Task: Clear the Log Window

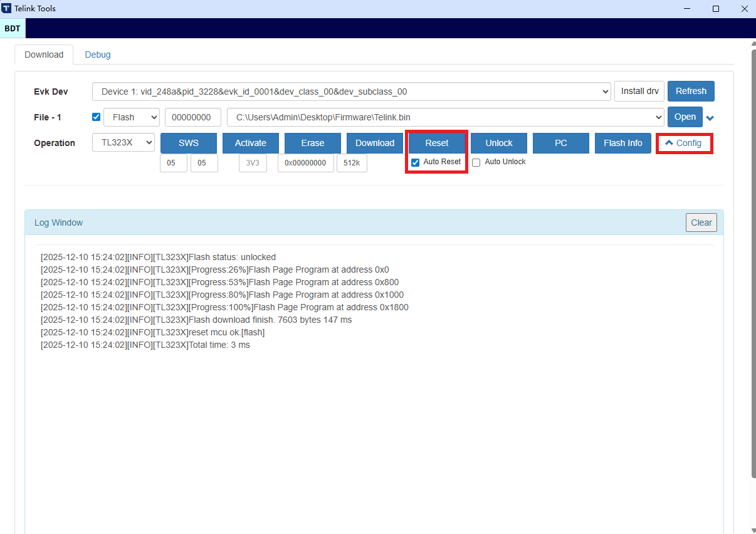Action: 701,223
